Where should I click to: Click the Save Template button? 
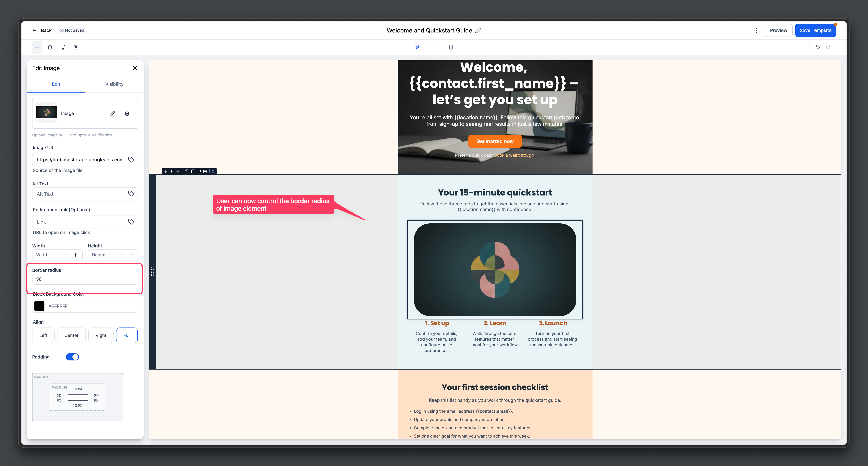(x=815, y=30)
